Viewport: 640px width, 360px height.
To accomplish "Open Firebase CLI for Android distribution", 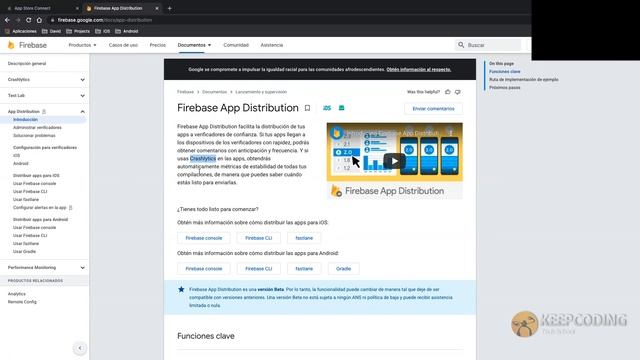I will coord(258,269).
